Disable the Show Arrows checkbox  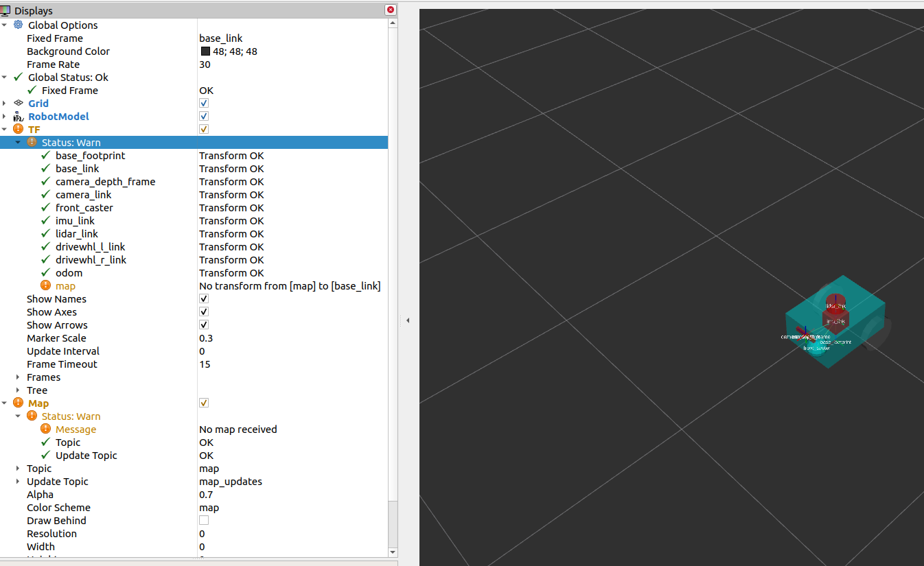204,325
